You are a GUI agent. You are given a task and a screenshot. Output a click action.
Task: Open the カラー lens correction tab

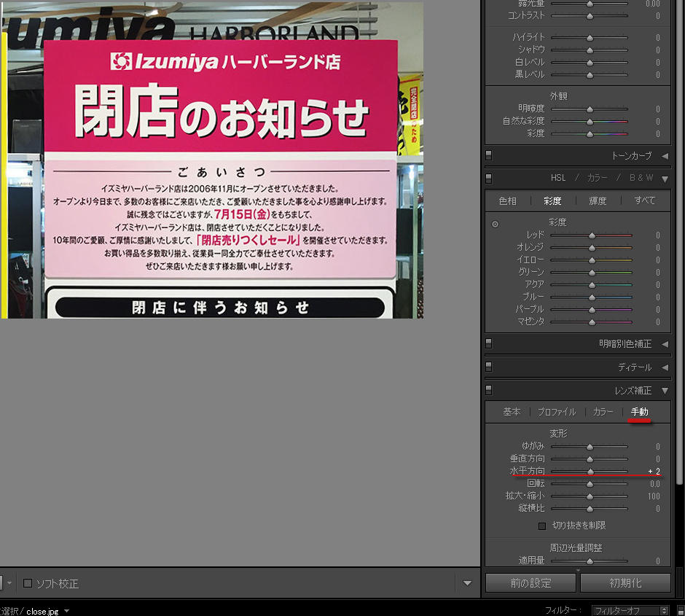click(603, 412)
